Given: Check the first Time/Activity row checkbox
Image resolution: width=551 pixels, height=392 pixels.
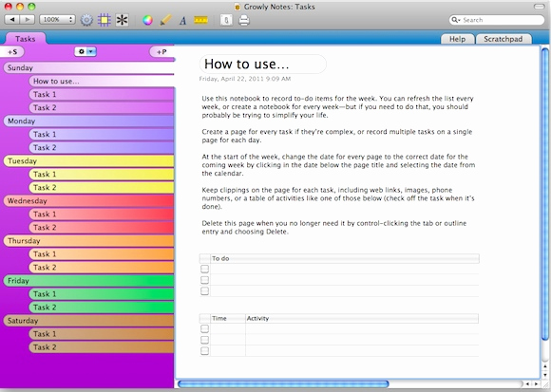Looking at the screenshot, I should (x=204, y=328).
